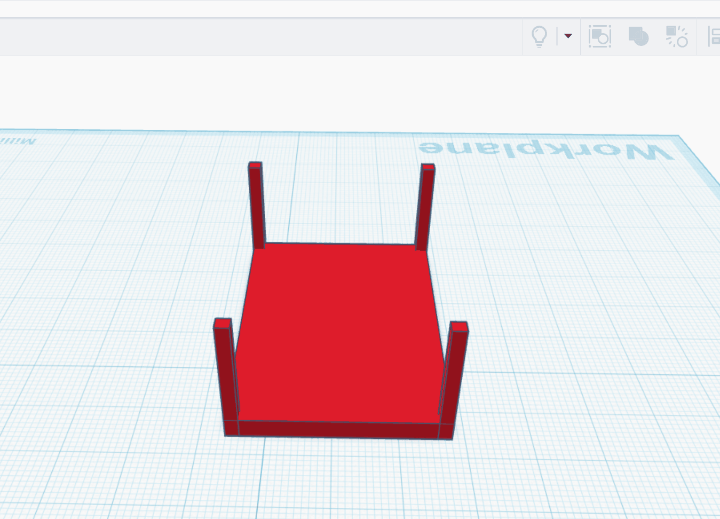Select the front-right red leg

tap(454, 380)
